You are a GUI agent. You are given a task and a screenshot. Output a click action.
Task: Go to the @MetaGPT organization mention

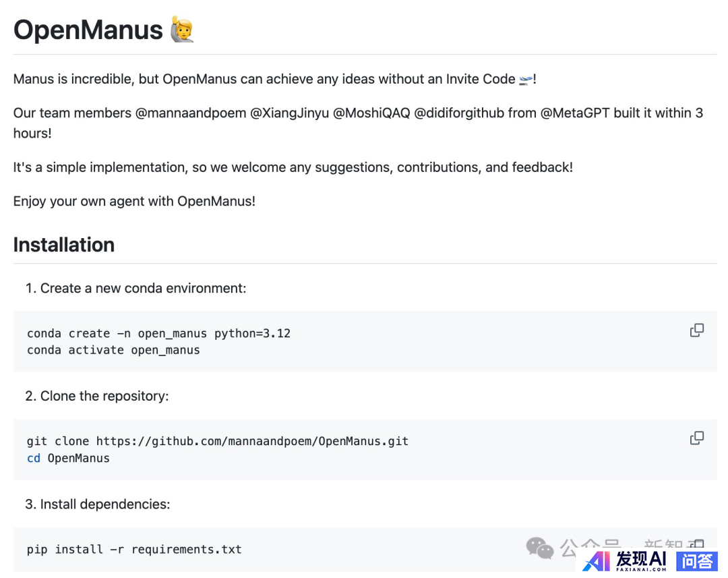574,113
